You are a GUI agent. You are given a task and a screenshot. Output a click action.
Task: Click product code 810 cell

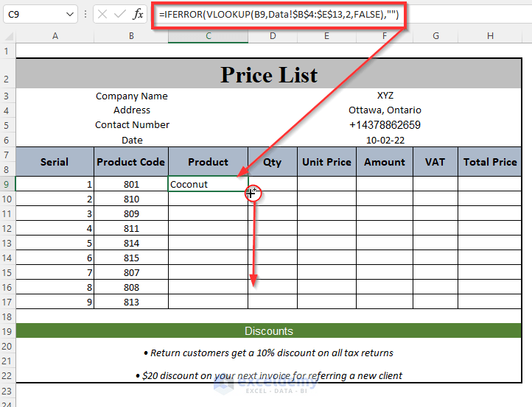pyautogui.click(x=131, y=199)
